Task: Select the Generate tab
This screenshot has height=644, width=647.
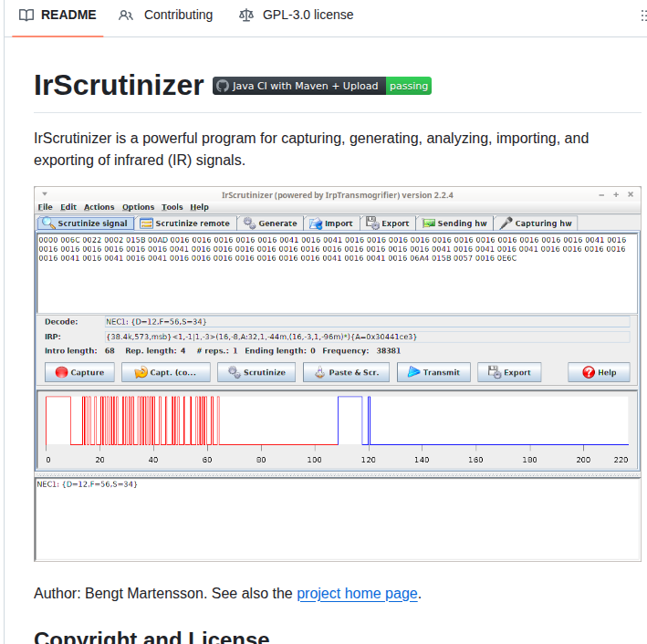Action: (x=270, y=223)
